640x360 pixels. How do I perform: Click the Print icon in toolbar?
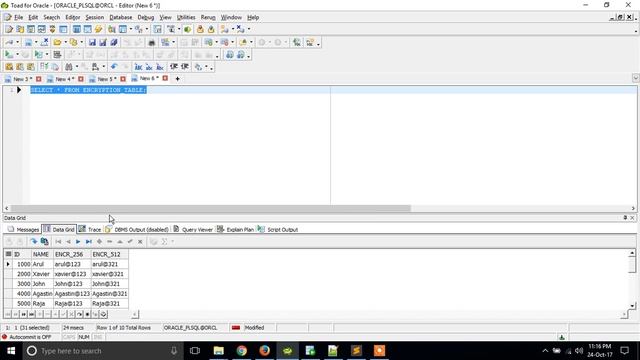pos(151,42)
